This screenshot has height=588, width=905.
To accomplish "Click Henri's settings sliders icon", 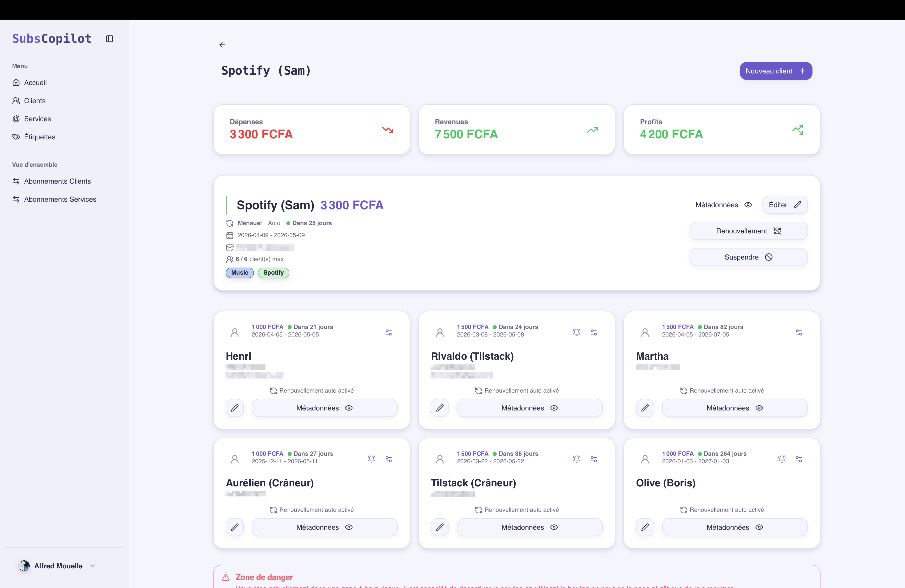I will 389,332.
